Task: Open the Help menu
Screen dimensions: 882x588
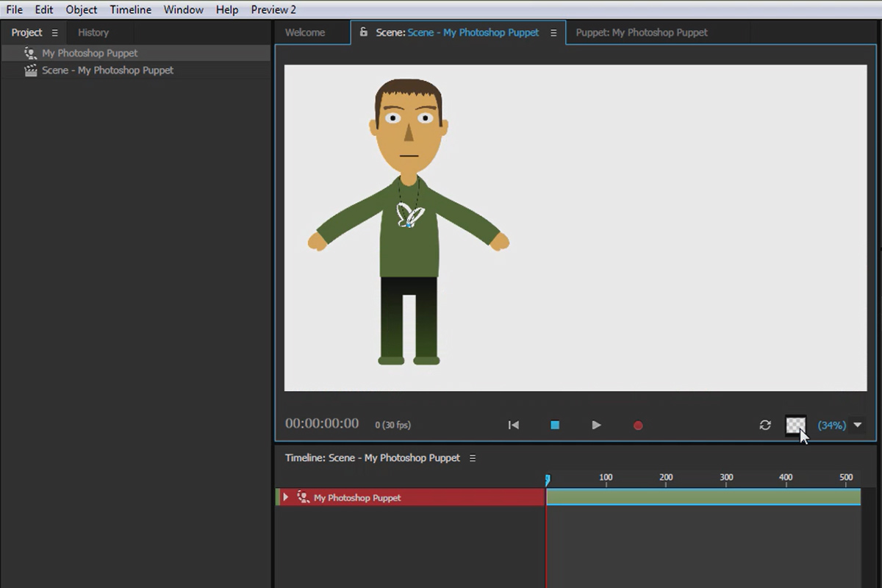Action: [x=227, y=10]
